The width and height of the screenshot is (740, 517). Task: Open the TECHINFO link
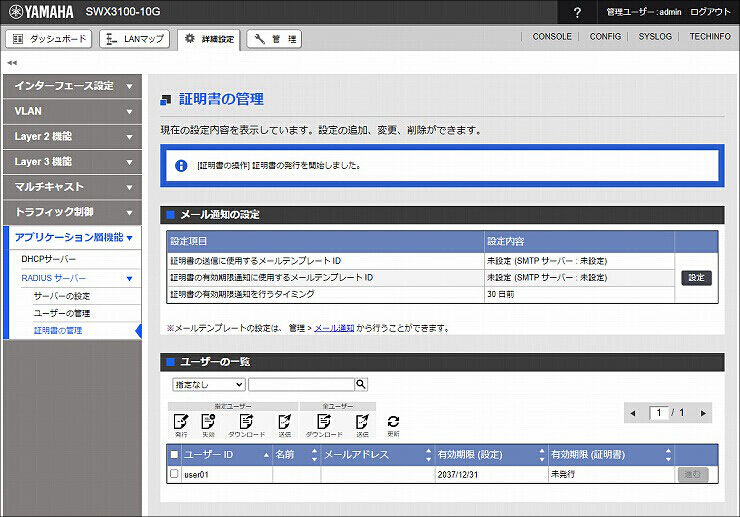point(710,36)
